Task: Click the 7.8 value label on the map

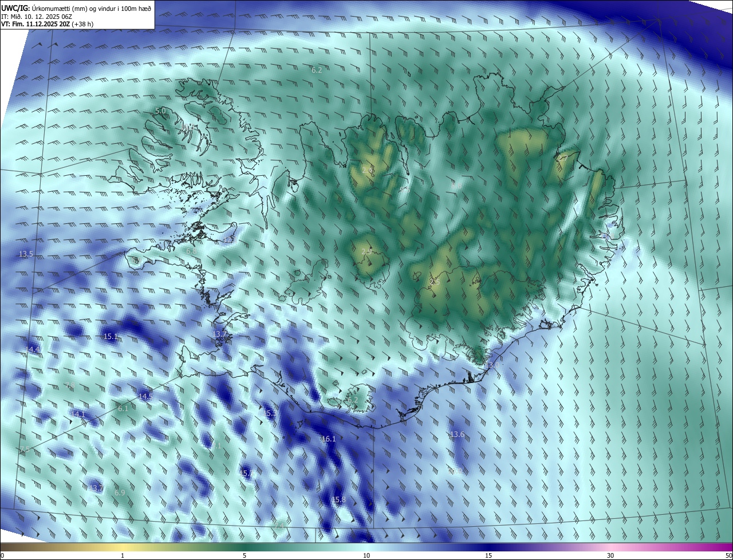Action: click(x=69, y=385)
